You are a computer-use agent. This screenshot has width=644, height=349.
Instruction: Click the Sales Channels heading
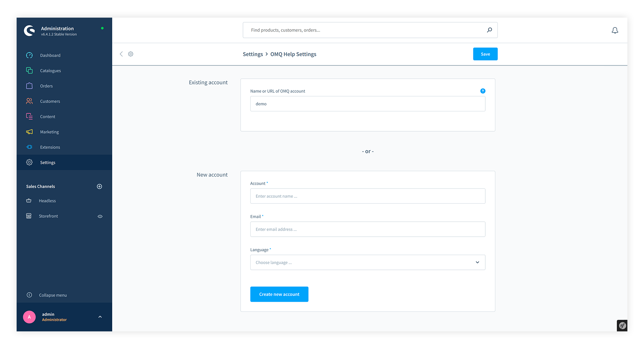[x=40, y=186]
